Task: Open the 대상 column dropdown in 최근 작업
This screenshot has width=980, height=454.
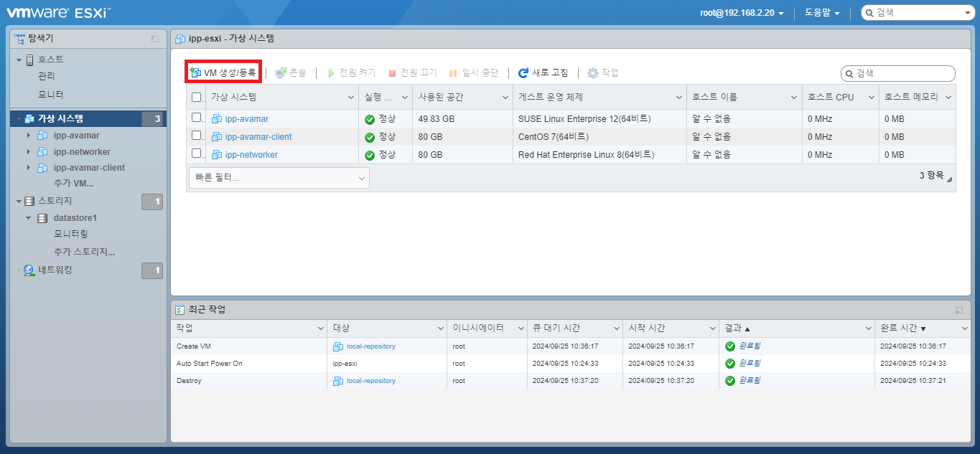Action: coord(440,328)
